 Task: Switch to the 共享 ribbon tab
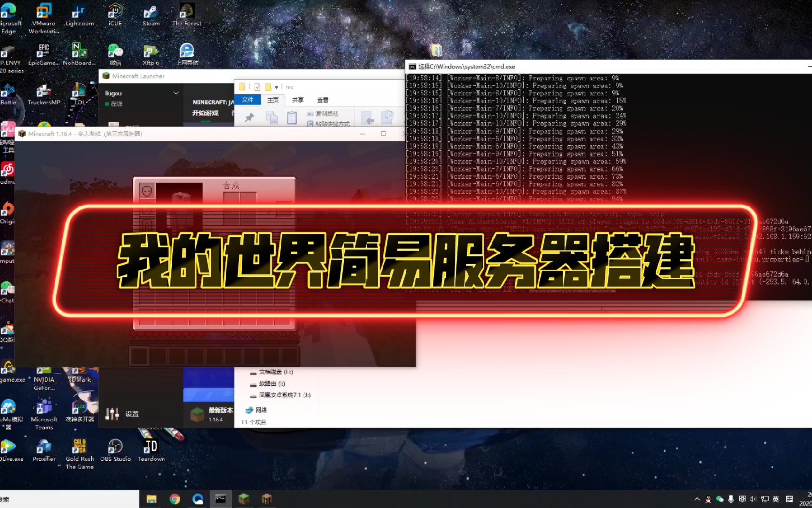pyautogui.click(x=297, y=100)
